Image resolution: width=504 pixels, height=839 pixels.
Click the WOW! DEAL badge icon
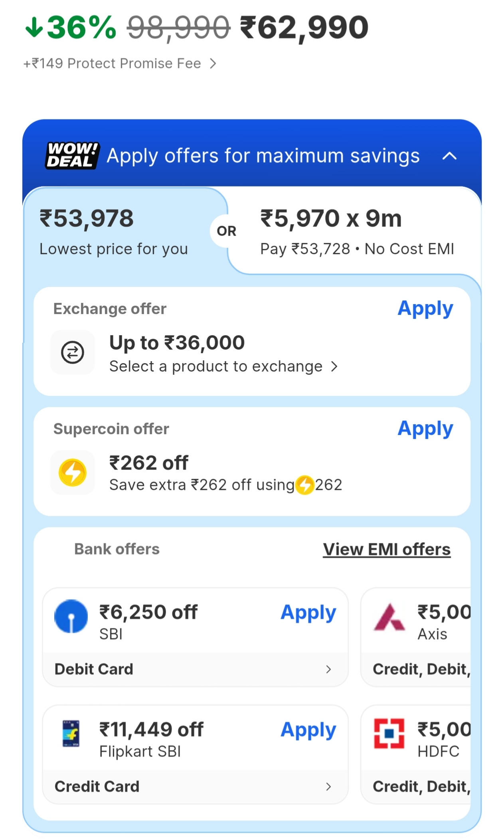pyautogui.click(x=72, y=155)
